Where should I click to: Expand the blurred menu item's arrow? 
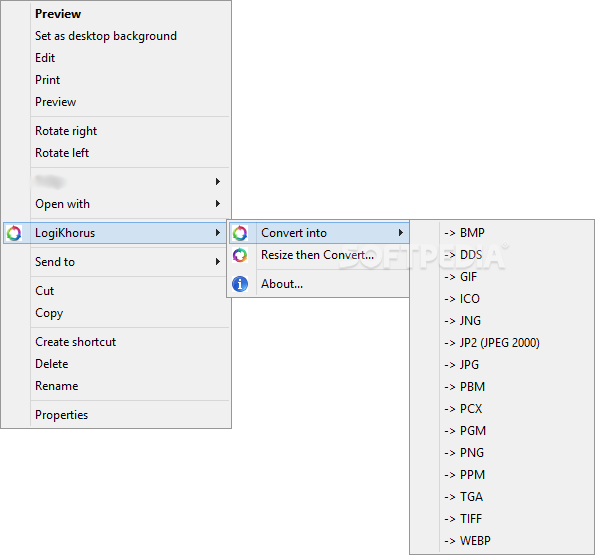click(217, 182)
